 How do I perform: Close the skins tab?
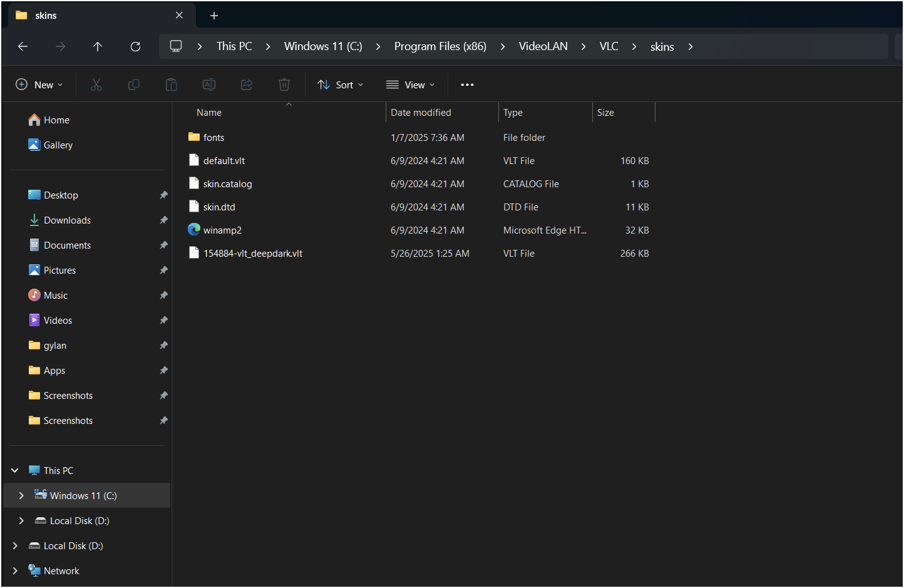pyautogui.click(x=180, y=15)
